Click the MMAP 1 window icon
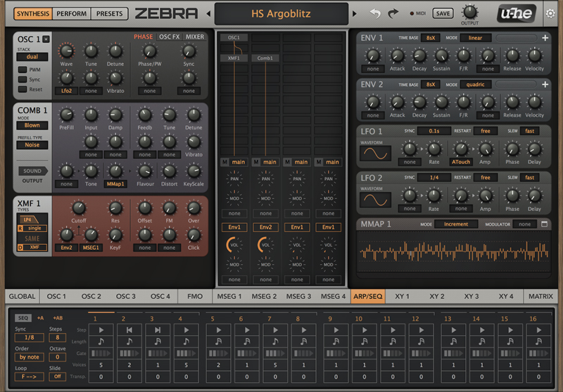This screenshot has height=392, width=563. pos(544,225)
